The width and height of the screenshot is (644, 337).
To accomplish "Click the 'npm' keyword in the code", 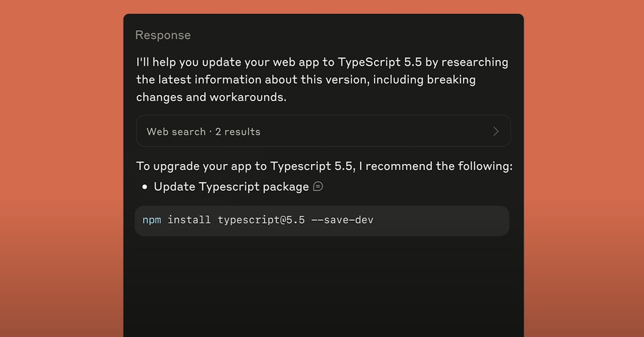I will click(152, 220).
